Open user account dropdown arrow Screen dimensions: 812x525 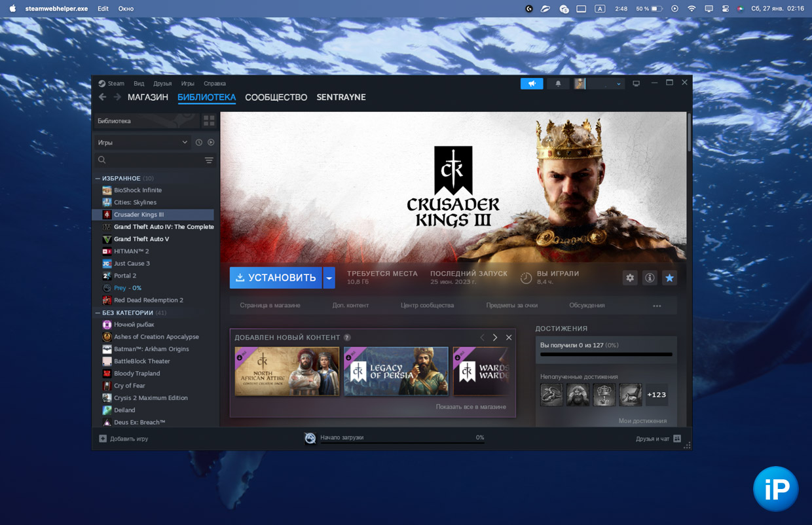click(619, 84)
